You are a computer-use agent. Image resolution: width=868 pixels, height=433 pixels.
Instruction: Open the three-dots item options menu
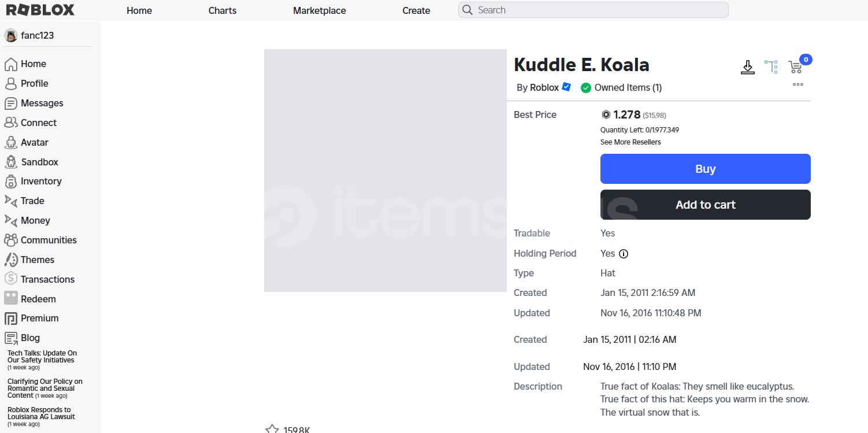coord(798,84)
